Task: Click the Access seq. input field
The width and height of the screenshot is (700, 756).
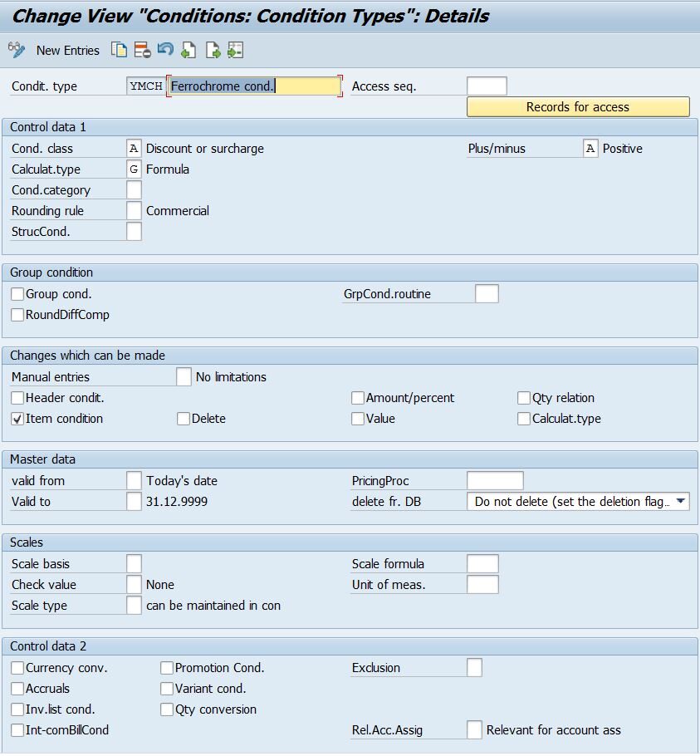Action: [x=487, y=86]
